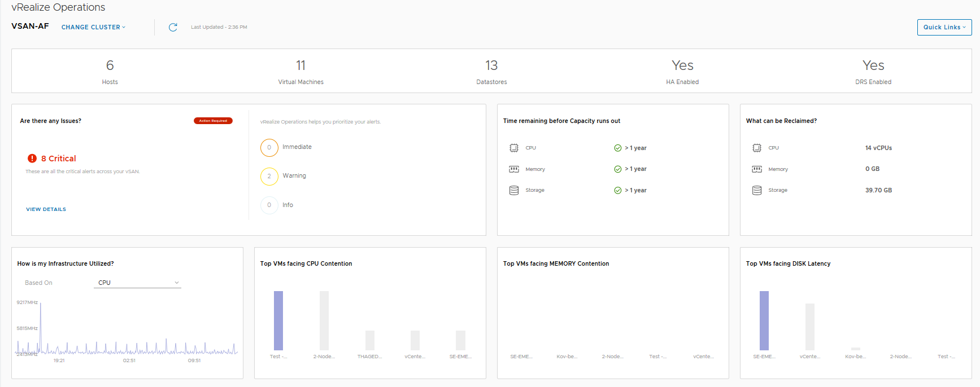Viewport: 980px width, 387px height.
Task: Click 2-Node label in Disk Latency chart
Action: coord(900,357)
